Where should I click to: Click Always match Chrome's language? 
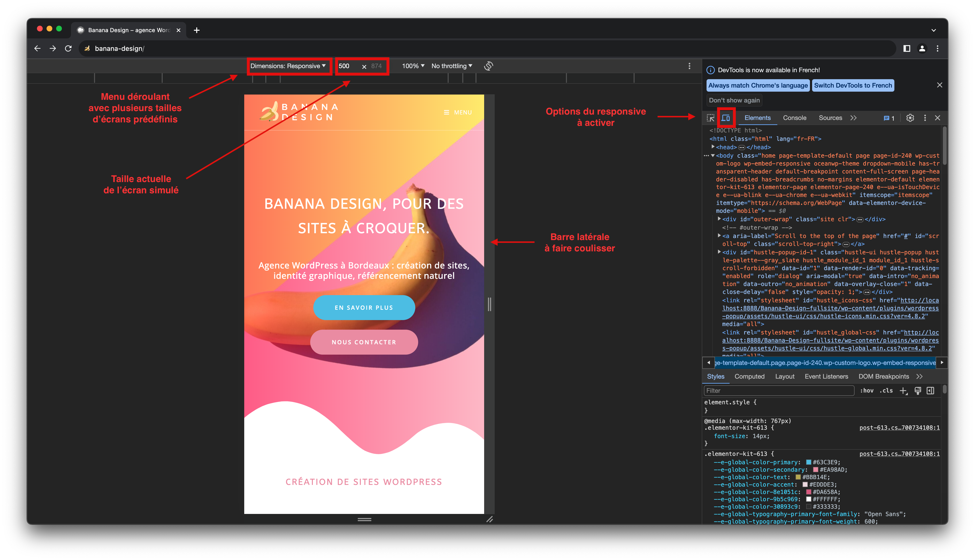(x=758, y=85)
